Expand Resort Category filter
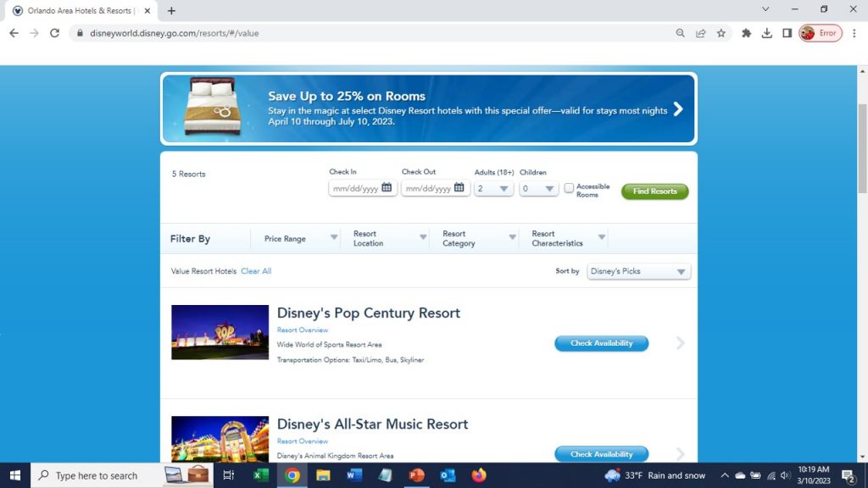 click(479, 238)
